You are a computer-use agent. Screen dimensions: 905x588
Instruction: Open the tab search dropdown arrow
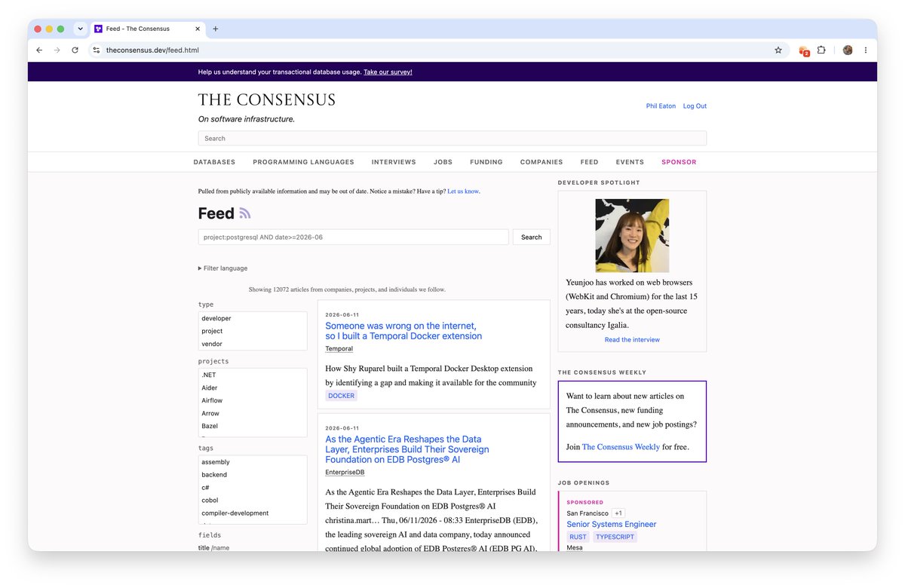[x=80, y=29]
